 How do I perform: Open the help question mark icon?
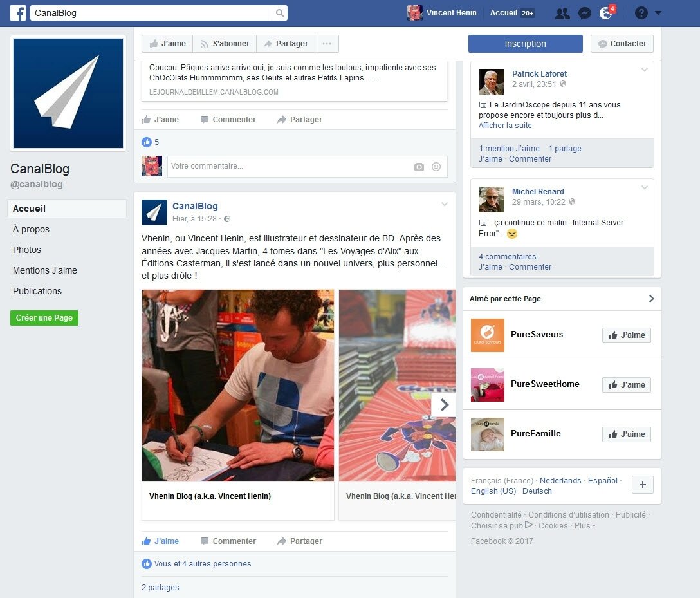point(641,13)
